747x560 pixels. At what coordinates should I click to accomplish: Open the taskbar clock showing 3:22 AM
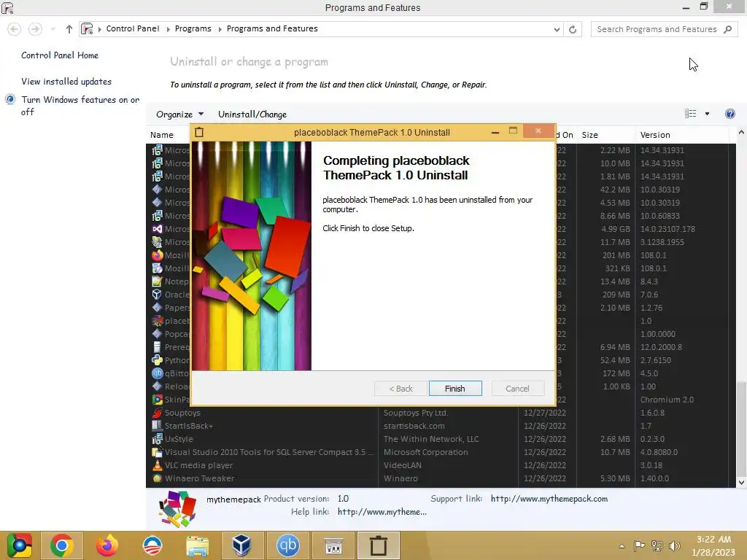tap(713, 545)
